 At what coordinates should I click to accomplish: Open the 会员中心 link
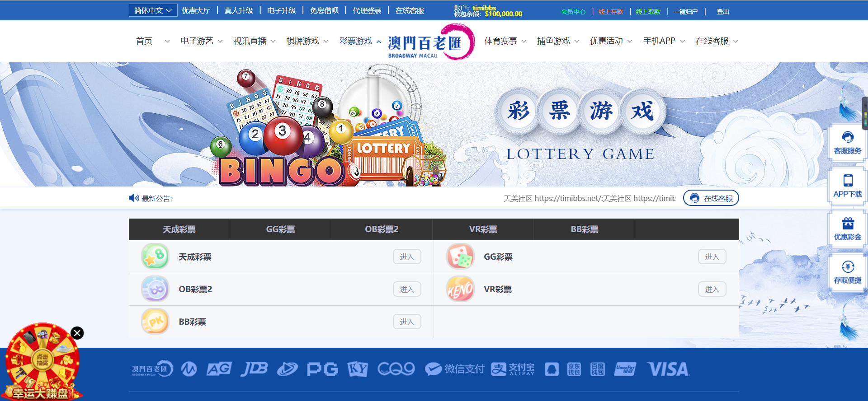(x=573, y=12)
